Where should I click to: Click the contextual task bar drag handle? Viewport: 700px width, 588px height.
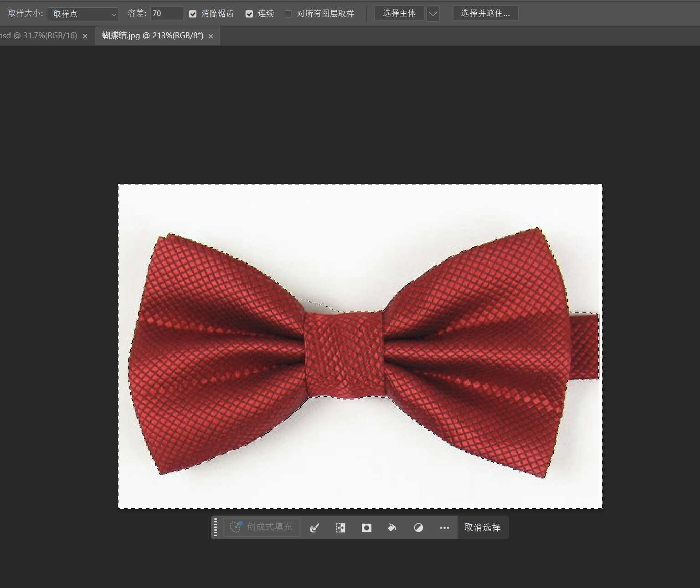[216, 527]
